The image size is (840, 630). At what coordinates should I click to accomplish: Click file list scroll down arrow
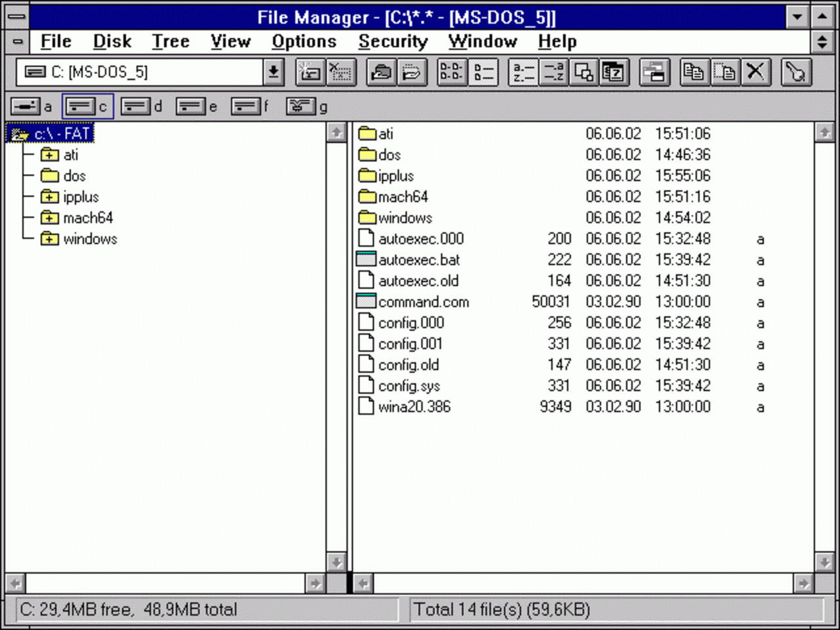824,562
